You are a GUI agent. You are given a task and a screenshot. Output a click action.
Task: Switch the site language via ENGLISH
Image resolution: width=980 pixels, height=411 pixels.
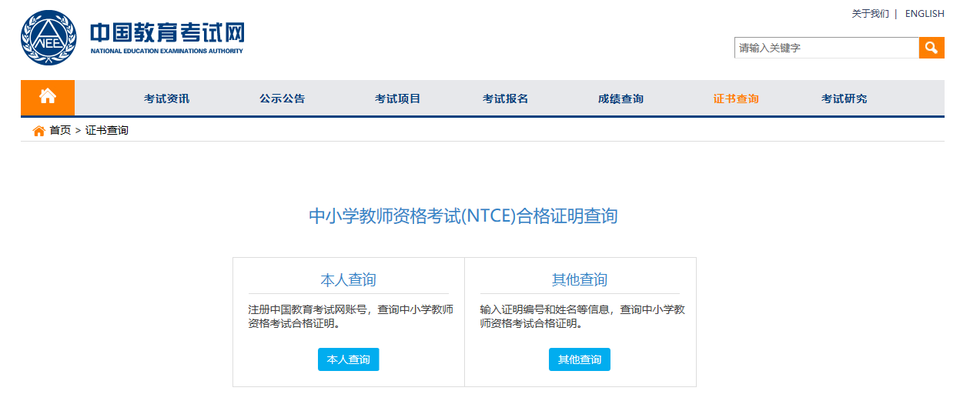[924, 14]
